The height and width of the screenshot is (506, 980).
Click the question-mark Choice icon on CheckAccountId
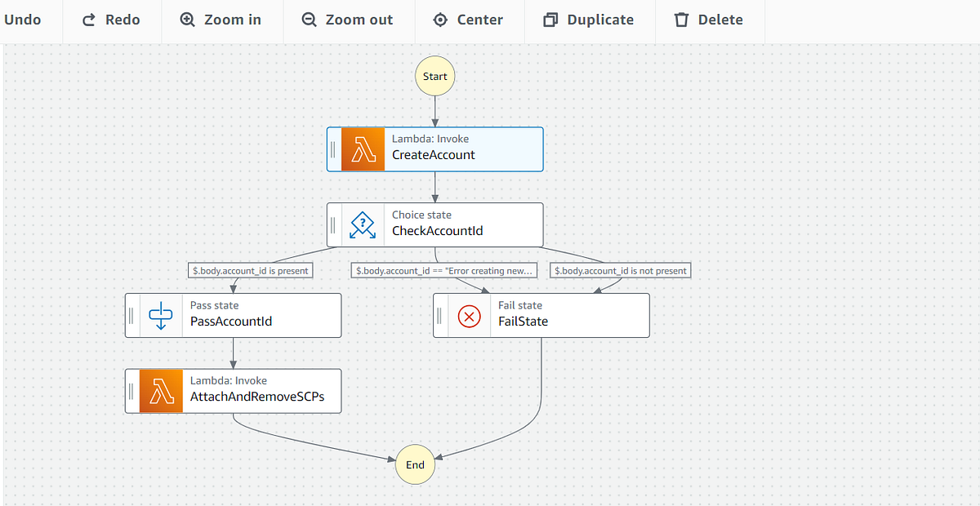pyautogui.click(x=363, y=224)
